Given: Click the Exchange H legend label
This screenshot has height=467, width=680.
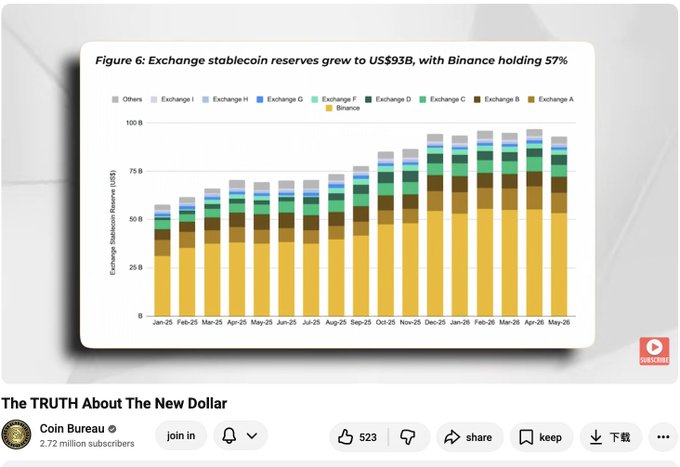Looking at the screenshot, I should point(230,99).
